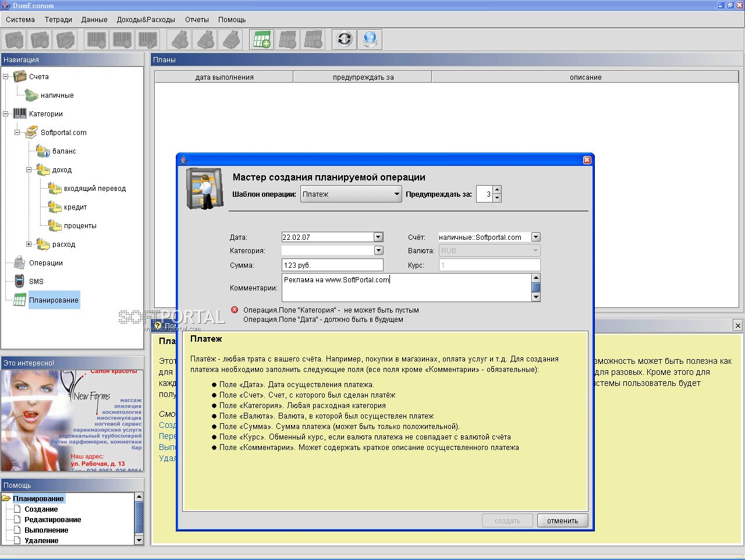This screenshot has height=560, width=745.
Task: Click the add category barcode toolbar icon
Action: pyautogui.click(x=97, y=40)
